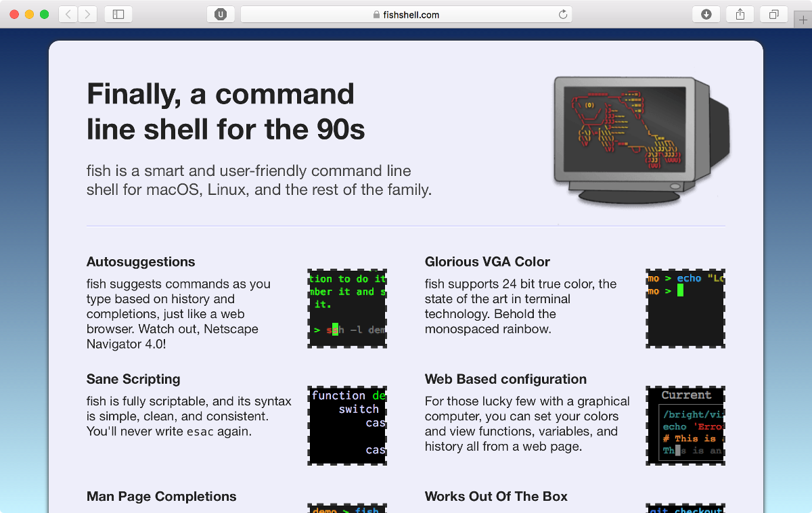Viewport: 812px width, 513px height.
Task: Click the Man Page Completions heading
Action: point(162,496)
